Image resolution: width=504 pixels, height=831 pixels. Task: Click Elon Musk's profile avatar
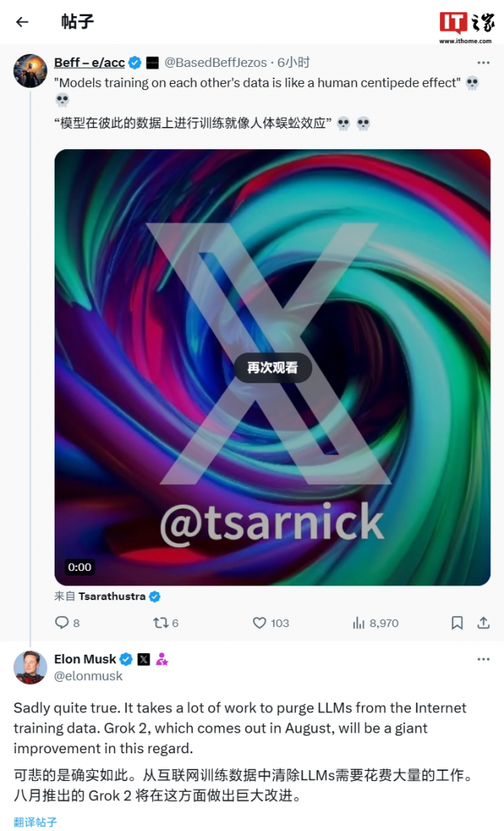pyautogui.click(x=31, y=667)
